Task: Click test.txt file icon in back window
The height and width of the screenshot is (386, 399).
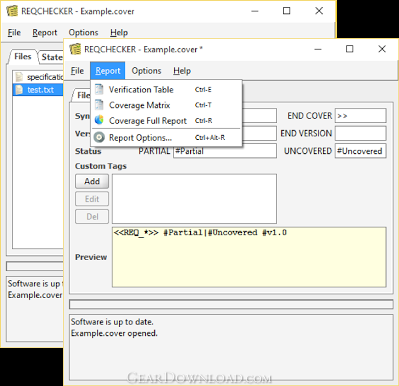Action: click(19, 90)
